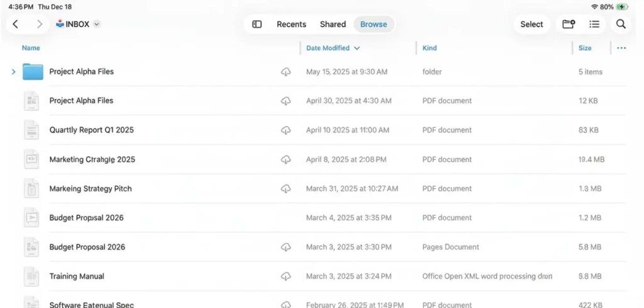
Task: Tap the cloud download icon for Training Manual
Action: click(x=286, y=277)
